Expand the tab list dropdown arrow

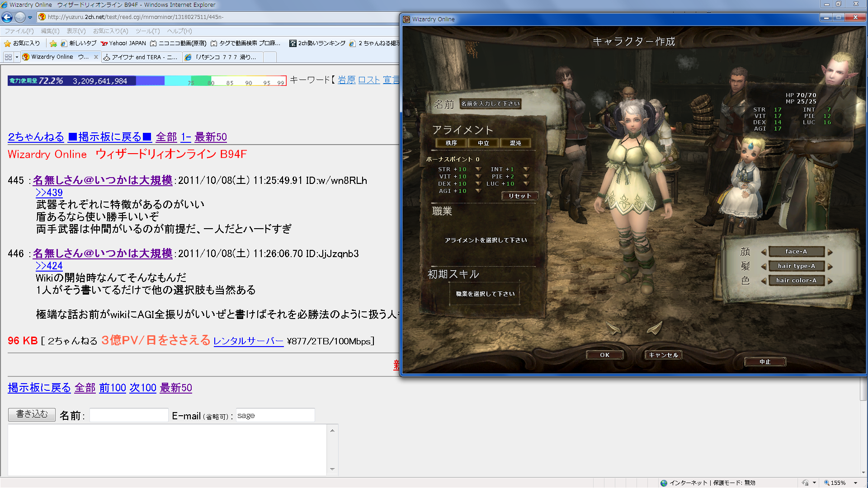pyautogui.click(x=17, y=57)
